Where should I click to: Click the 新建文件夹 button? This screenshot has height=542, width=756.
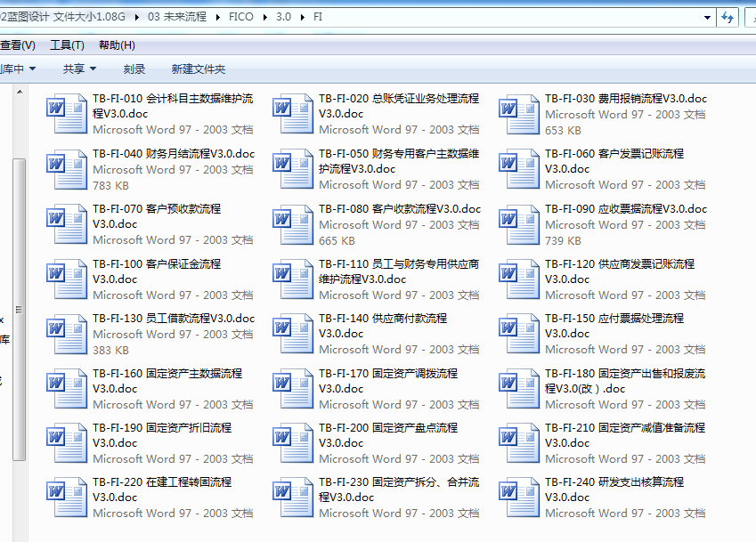point(199,69)
